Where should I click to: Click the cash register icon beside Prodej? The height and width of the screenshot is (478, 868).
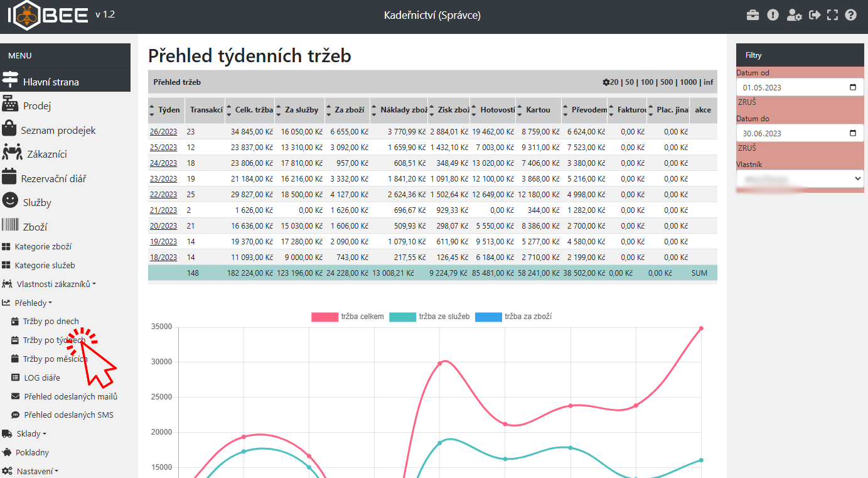[9, 104]
